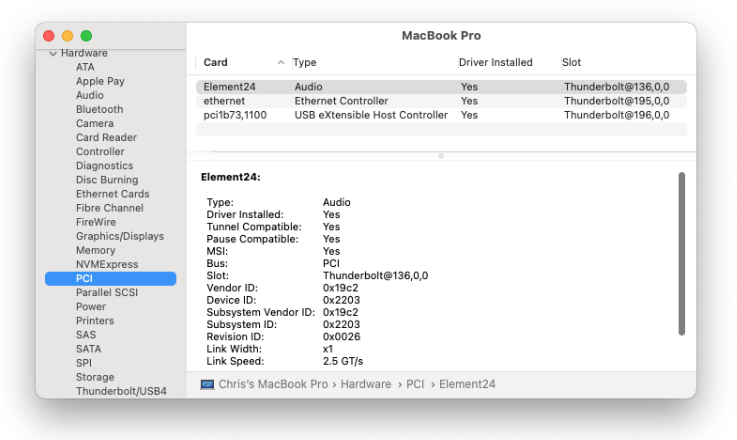Sort by the Card column header
Screen dimensions: 737x440
[215, 63]
